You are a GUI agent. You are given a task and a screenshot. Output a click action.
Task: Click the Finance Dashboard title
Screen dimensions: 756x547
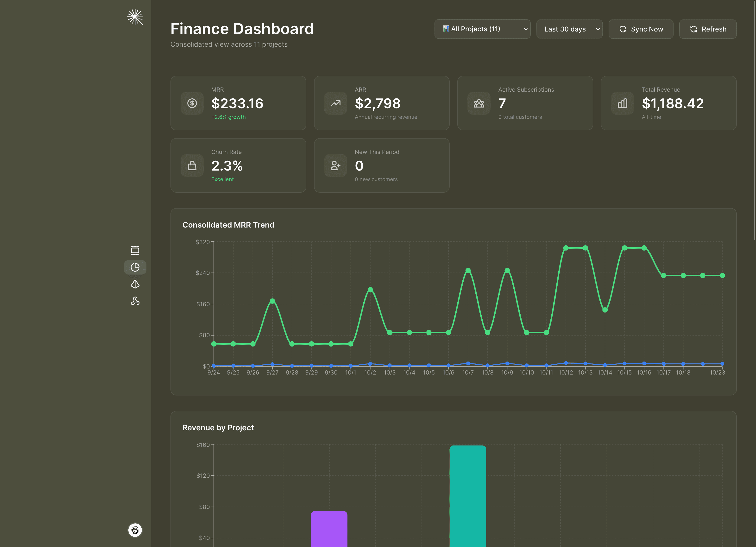[x=242, y=29]
